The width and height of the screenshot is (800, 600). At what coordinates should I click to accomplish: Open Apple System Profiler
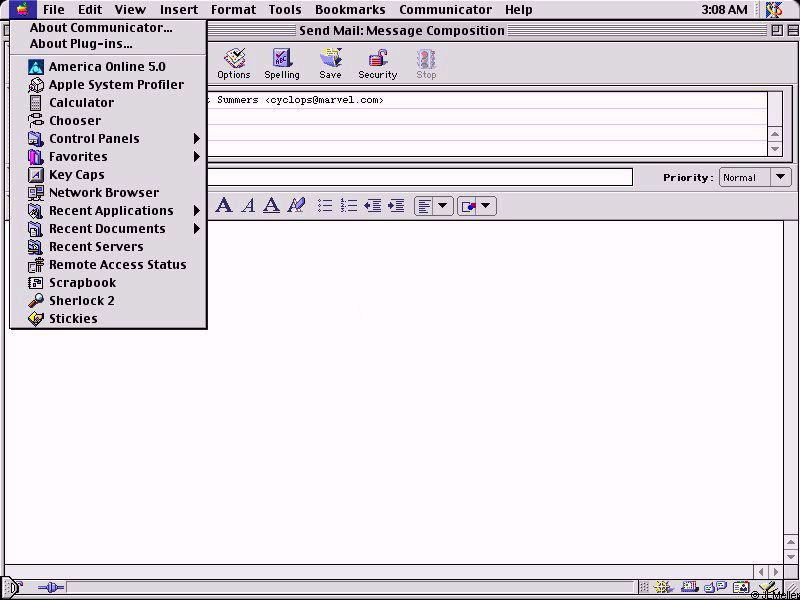click(x=108, y=85)
